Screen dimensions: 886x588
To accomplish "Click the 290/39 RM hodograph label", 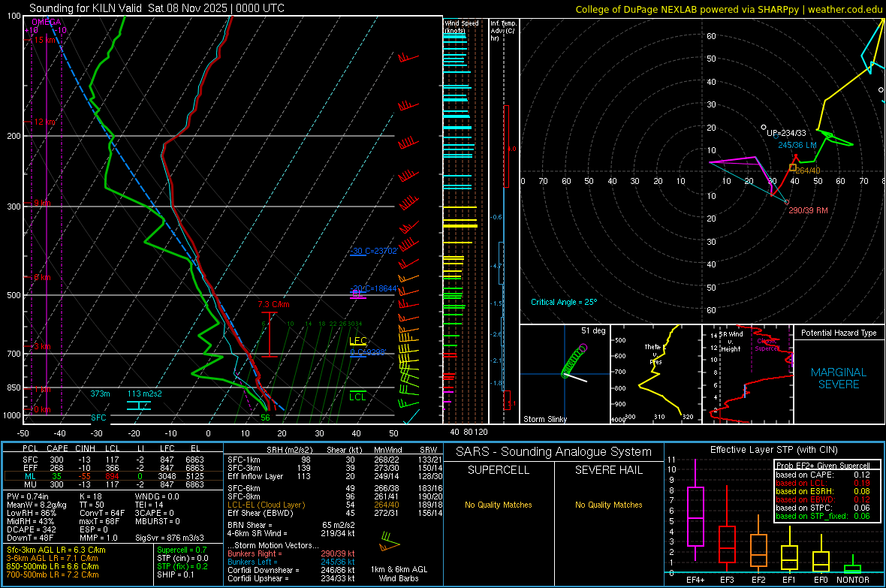I will (808, 210).
